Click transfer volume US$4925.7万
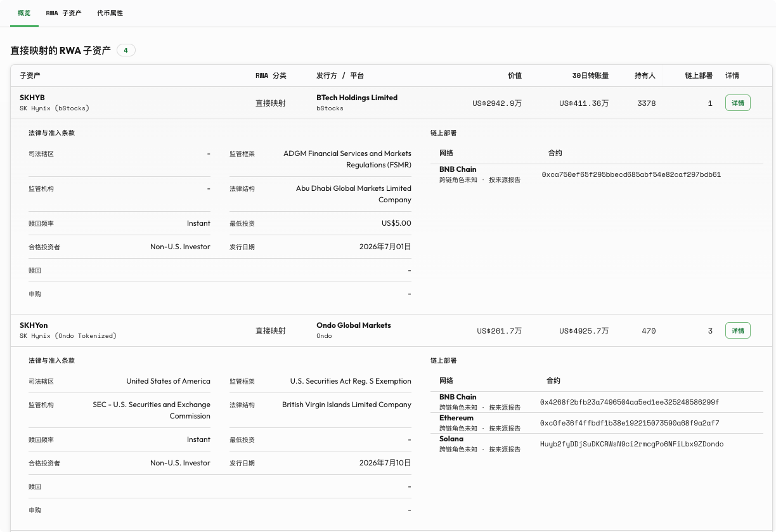The width and height of the screenshot is (776, 532). tap(584, 331)
